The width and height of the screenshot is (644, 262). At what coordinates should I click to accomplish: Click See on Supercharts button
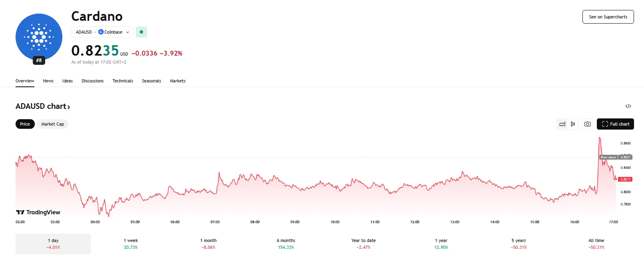[608, 17]
